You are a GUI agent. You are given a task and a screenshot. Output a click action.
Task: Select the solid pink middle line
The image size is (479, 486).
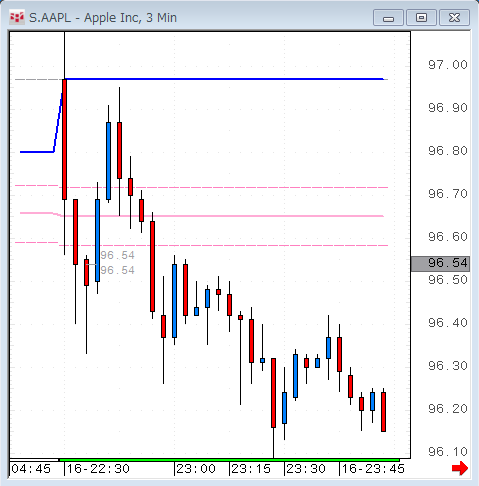[223, 216]
